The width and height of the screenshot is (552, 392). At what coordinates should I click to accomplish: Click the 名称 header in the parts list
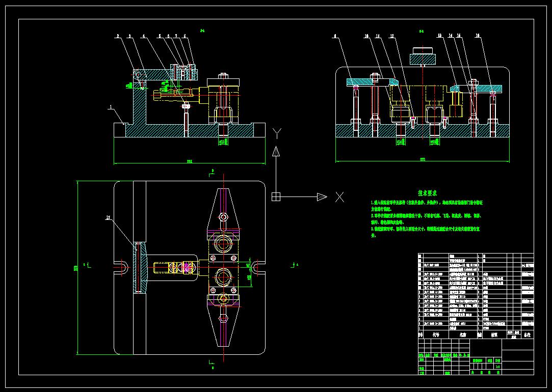point(463,334)
